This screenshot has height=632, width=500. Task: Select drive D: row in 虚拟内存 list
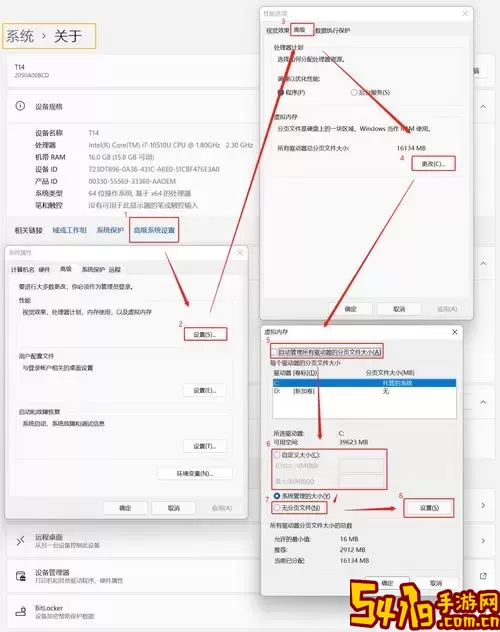(364, 391)
